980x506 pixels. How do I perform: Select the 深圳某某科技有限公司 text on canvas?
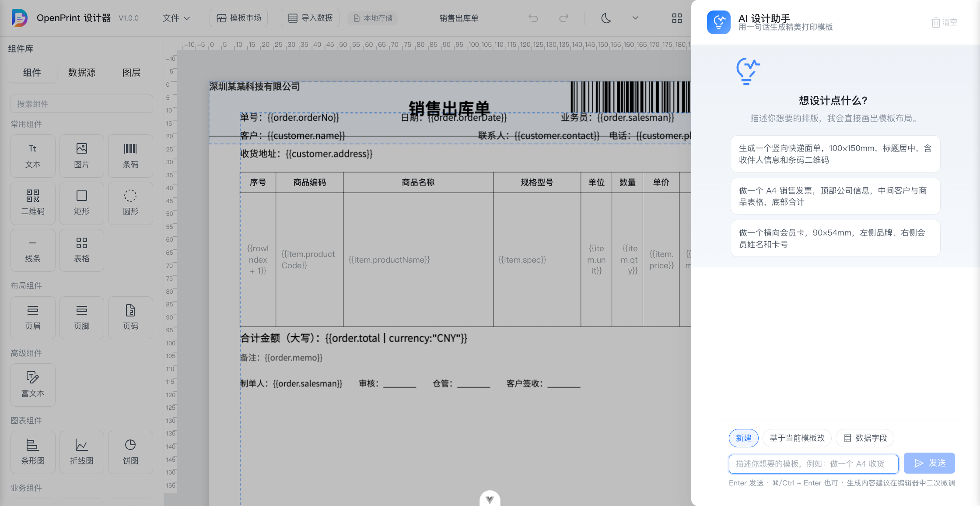[x=254, y=87]
